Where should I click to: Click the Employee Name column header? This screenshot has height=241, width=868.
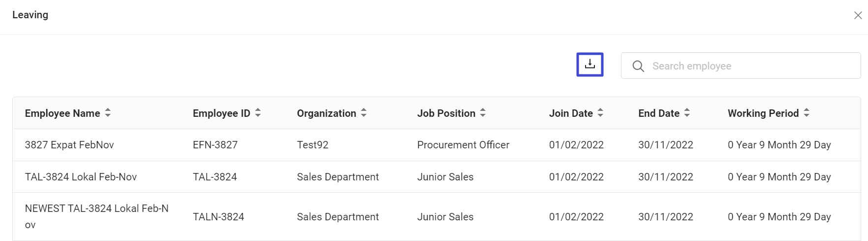pos(62,113)
